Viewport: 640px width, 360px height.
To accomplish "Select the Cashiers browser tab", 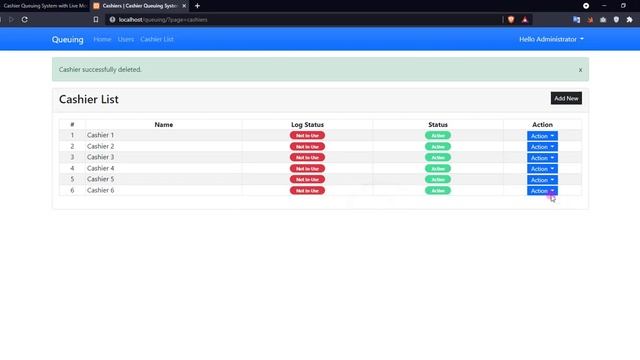I will [x=139, y=6].
